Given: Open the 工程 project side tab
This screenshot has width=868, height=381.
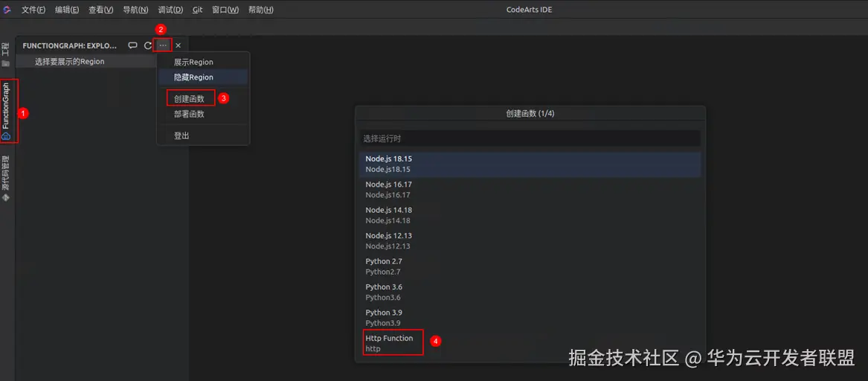Looking at the screenshot, I should tap(6, 55).
